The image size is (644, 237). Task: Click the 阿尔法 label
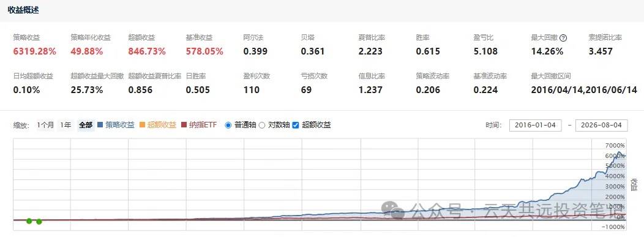click(x=253, y=38)
